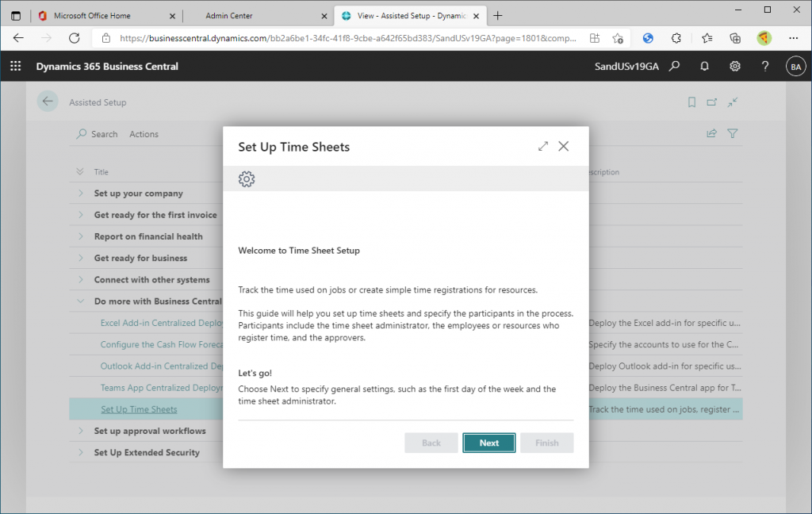The width and height of the screenshot is (812, 514).
Task: Expand Connect with other systems group
Action: 81,279
